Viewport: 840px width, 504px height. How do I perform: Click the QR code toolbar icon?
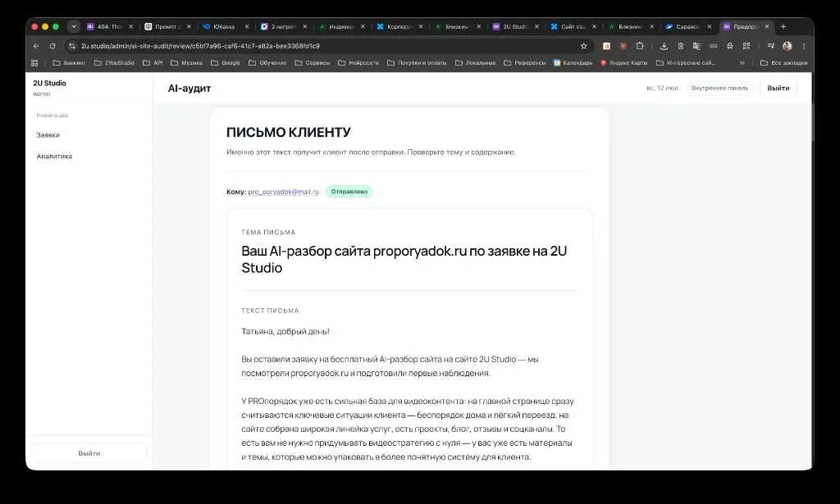coord(746,46)
